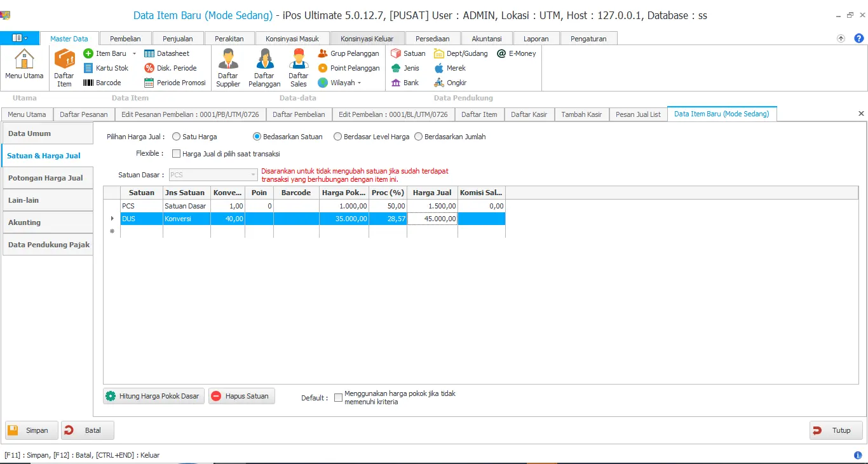Image resolution: width=868 pixels, height=464 pixels.
Task: Open Periode Promosi calendar tool
Action: (175, 83)
